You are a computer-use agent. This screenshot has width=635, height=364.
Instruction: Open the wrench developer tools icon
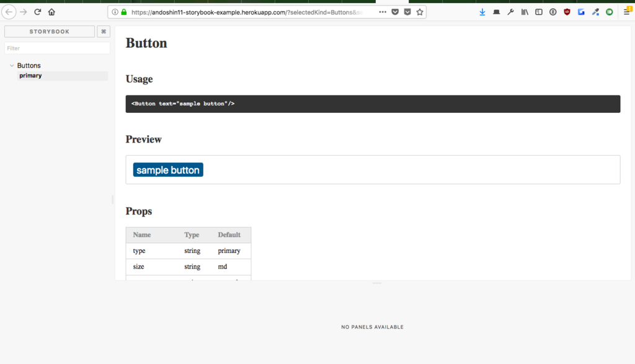coord(511,12)
